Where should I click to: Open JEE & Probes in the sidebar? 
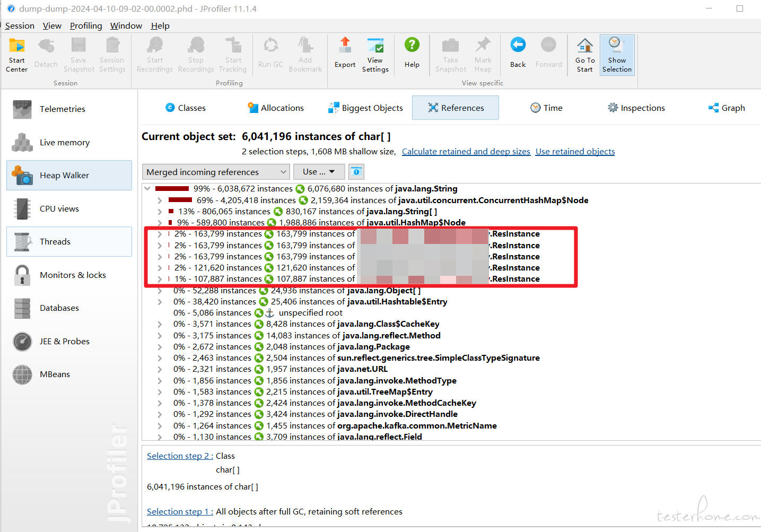(x=69, y=341)
